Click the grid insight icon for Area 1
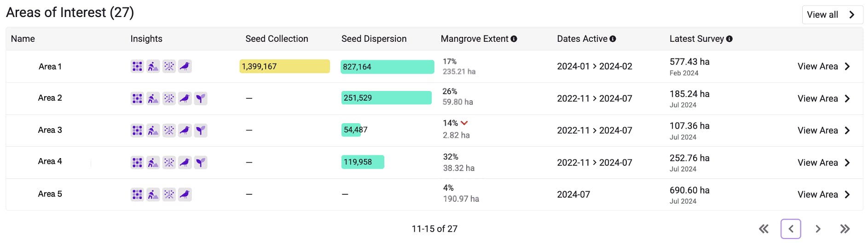The width and height of the screenshot is (868, 250). coord(137,66)
